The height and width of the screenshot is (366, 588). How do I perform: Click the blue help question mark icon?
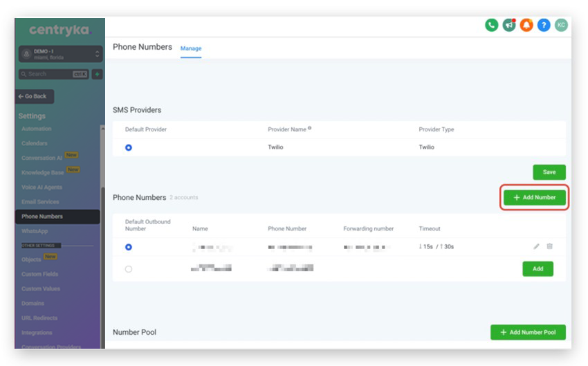click(544, 25)
